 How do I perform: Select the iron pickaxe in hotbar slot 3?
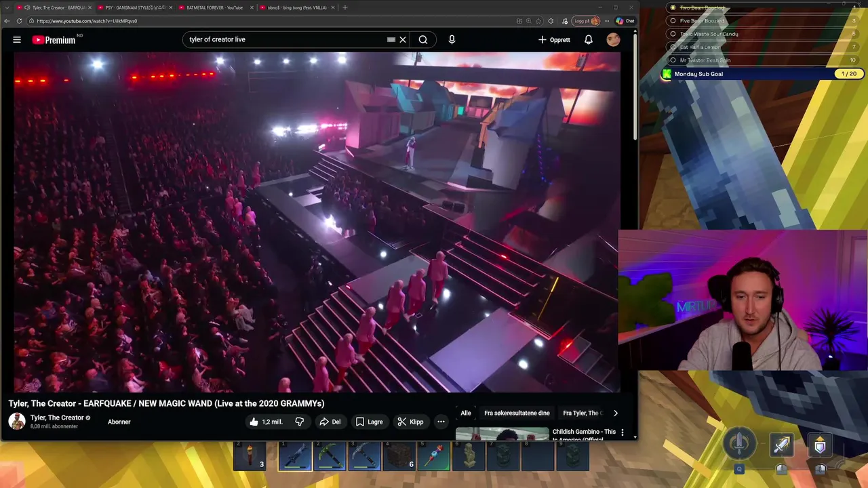(x=364, y=455)
